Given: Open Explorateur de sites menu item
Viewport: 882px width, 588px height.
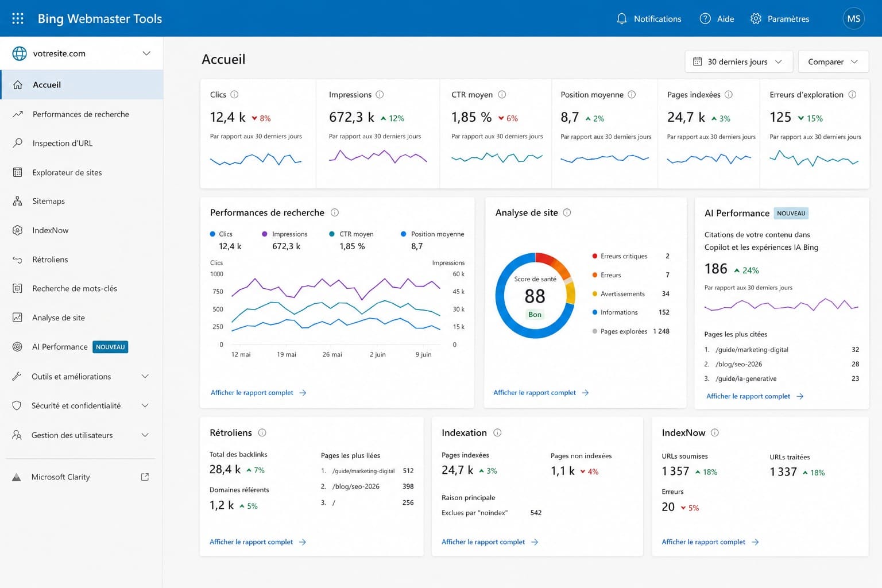Looking at the screenshot, I should [82, 172].
